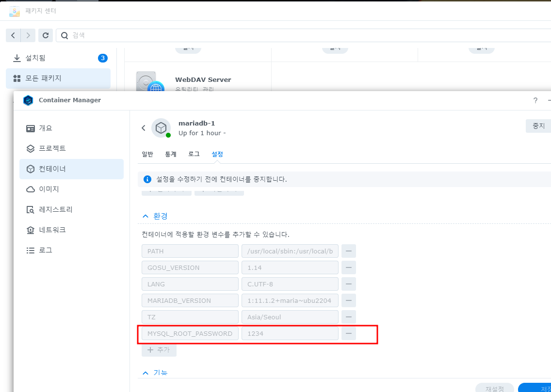Click the MARIADB_VERSION name field
Viewport: 551px width, 392px height.
190,301
